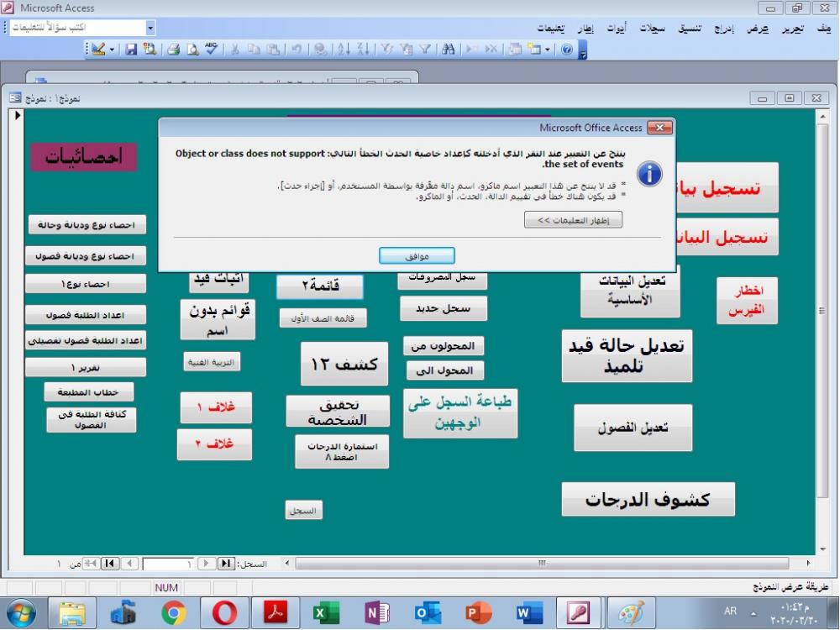Click the form's horizontal scrollbar thumb
Image resolution: width=840 pixels, height=630 pixels.
(x=542, y=563)
